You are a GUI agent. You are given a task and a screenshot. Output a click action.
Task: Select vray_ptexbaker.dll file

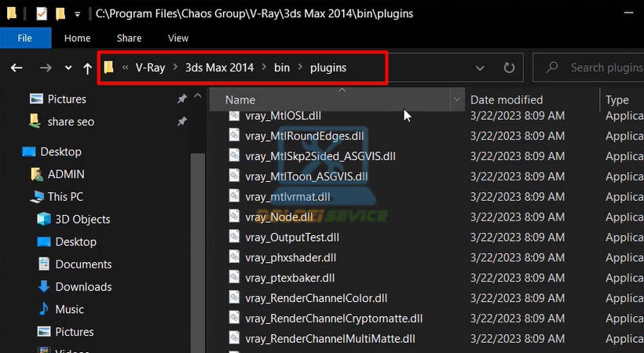tap(290, 278)
